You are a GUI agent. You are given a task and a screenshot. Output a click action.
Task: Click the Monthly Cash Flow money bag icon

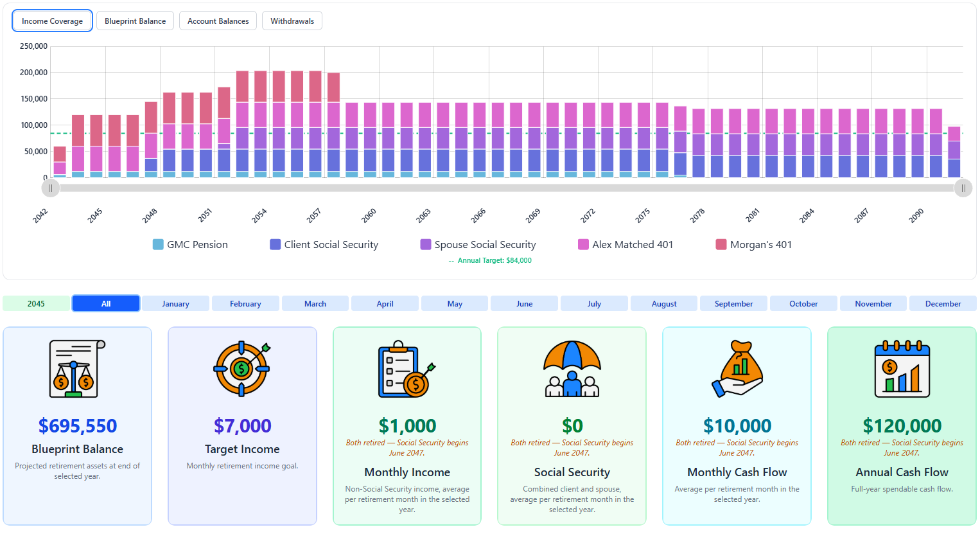coord(737,369)
